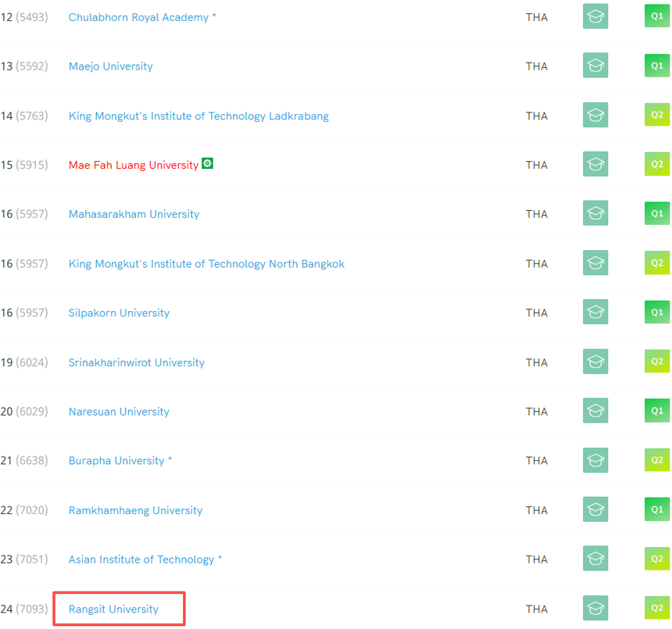Click graduation cap icon in Maejo University row
This screenshot has width=672, height=629.
pos(595,66)
